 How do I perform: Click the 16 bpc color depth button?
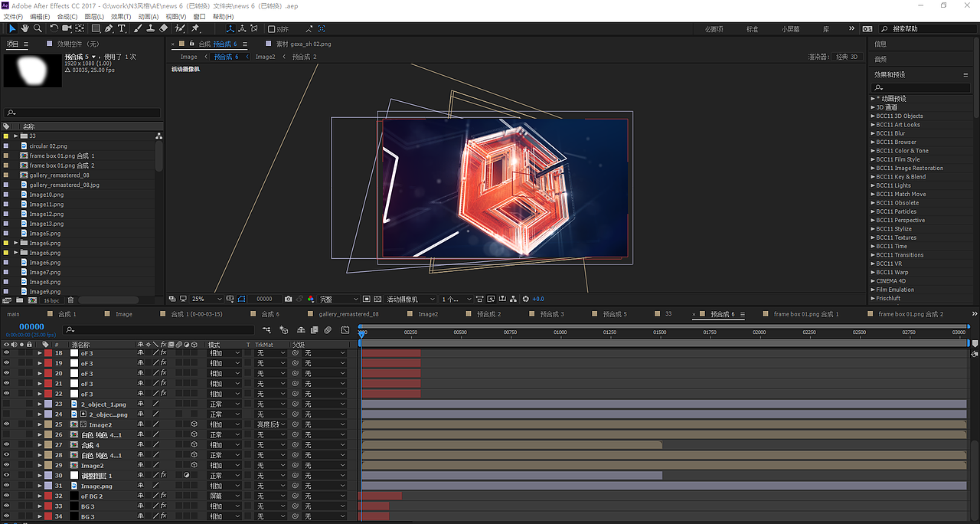click(x=51, y=300)
